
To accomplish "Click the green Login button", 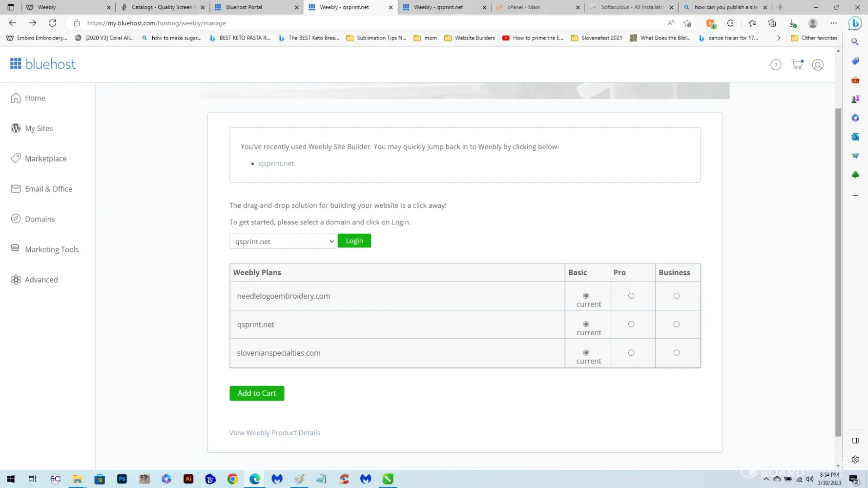I will pos(354,241).
